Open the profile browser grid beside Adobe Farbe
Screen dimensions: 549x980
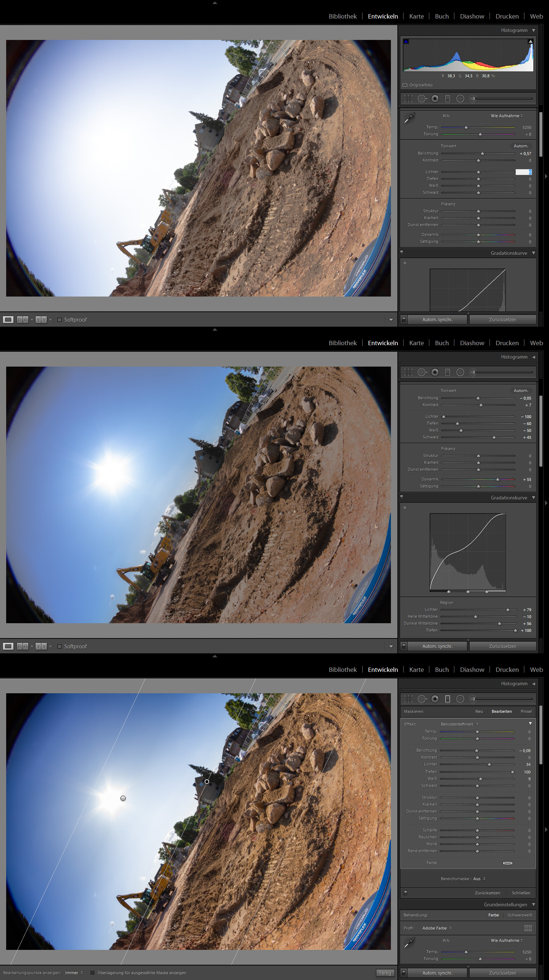click(528, 928)
